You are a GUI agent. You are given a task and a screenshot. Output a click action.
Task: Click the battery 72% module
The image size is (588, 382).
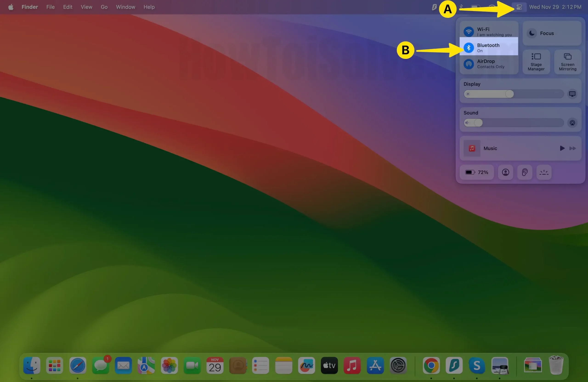(476, 172)
